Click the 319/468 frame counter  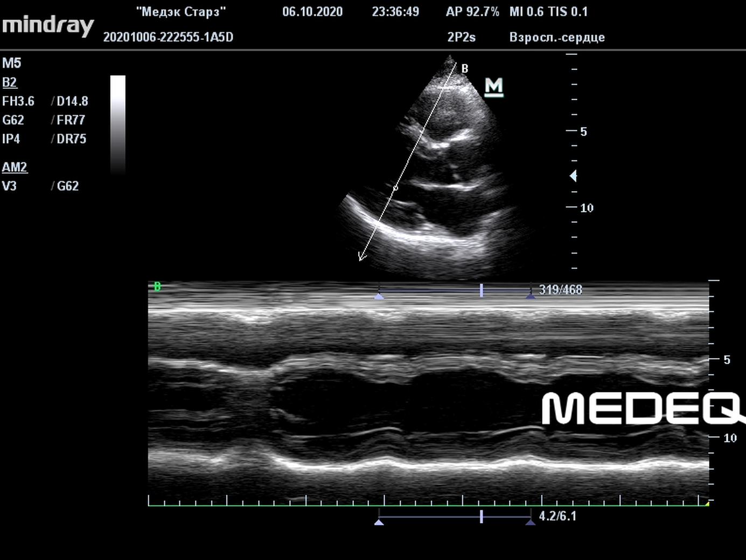click(561, 290)
